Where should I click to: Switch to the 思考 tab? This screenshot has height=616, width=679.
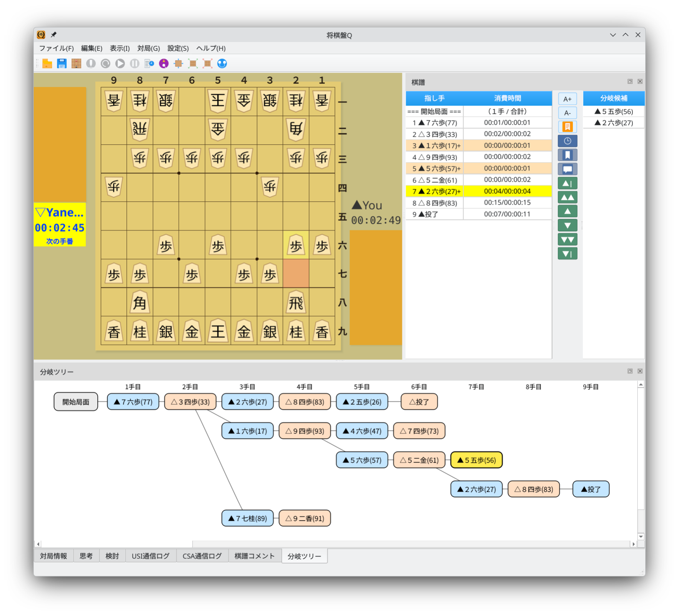pos(86,556)
